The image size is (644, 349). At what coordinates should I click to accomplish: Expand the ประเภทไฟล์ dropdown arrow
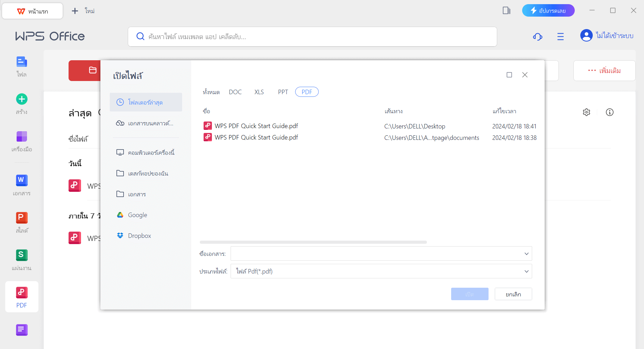click(527, 271)
